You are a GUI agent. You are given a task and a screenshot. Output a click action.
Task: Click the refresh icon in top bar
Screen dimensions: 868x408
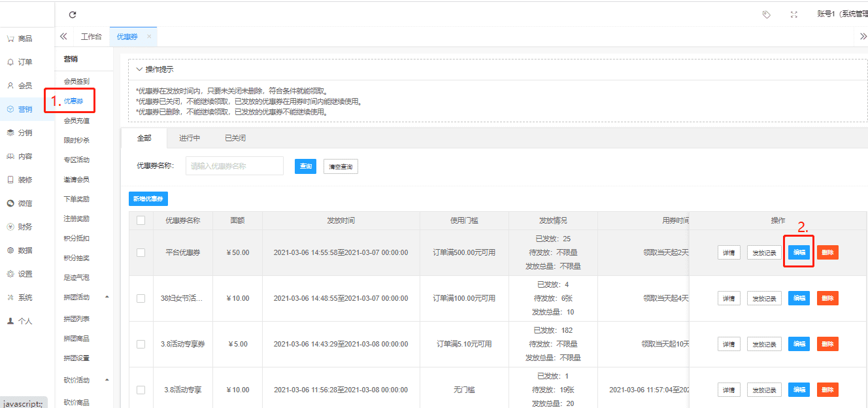73,14
